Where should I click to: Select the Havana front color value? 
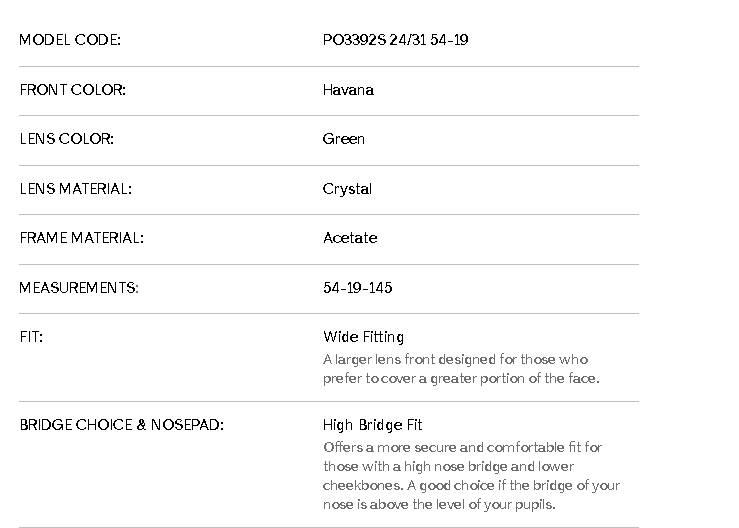point(348,90)
